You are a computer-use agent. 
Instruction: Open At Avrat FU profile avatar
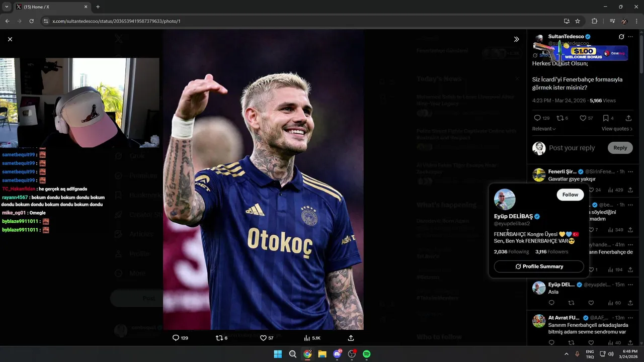point(539,321)
